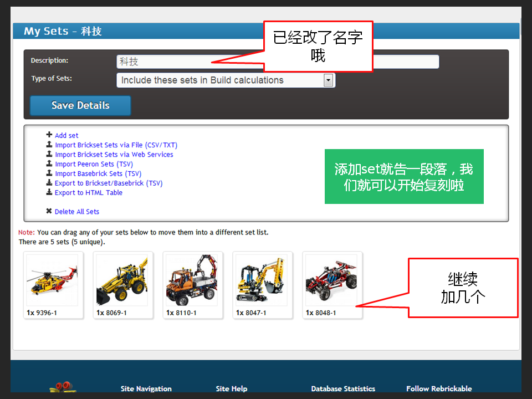The height and width of the screenshot is (399, 532).
Task: Select the 9396-1 helicopter set thumbnail
Action: tap(53, 280)
